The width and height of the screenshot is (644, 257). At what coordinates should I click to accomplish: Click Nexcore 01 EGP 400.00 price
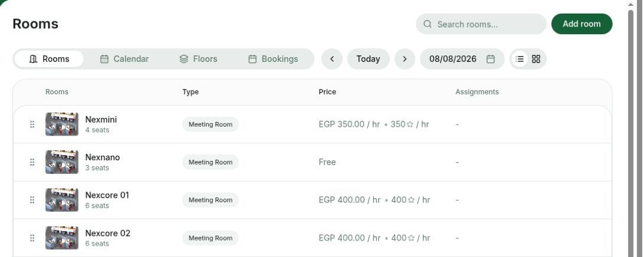(350, 200)
